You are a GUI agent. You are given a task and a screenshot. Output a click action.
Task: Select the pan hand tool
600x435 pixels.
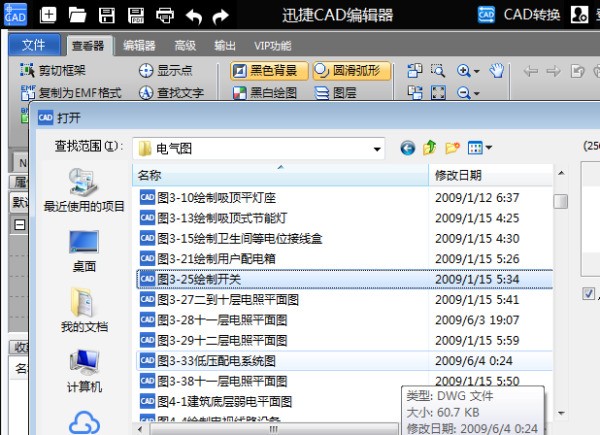[x=497, y=70]
